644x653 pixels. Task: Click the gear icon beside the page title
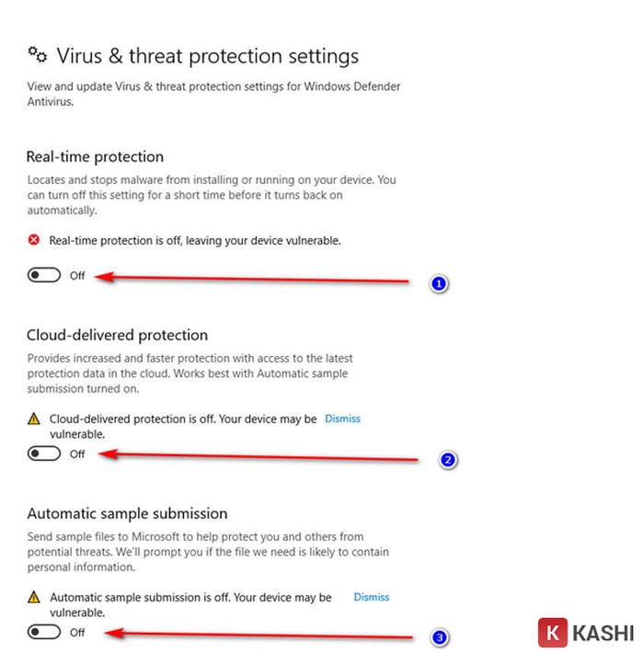pyautogui.click(x=37, y=54)
